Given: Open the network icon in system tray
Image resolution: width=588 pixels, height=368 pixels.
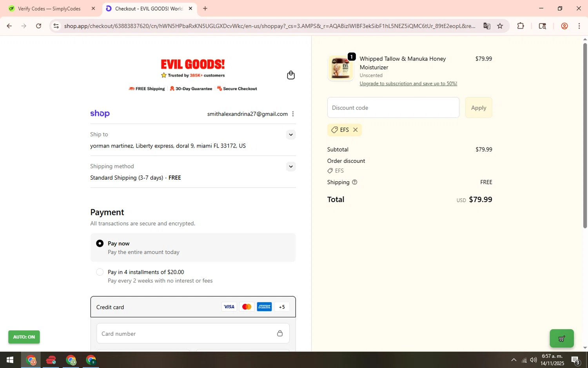Looking at the screenshot, I should pos(524,360).
